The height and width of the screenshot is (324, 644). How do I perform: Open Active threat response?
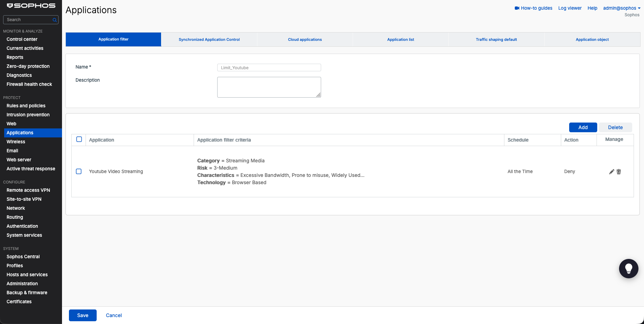pos(31,169)
